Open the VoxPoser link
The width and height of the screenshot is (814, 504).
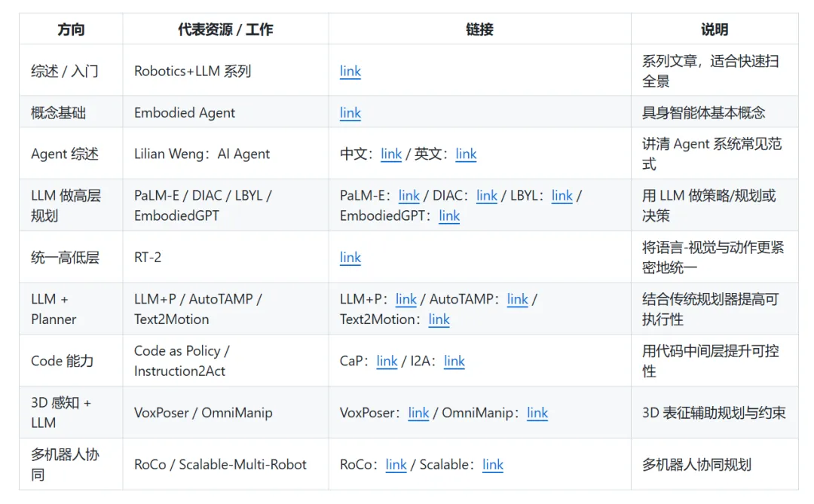pos(418,413)
